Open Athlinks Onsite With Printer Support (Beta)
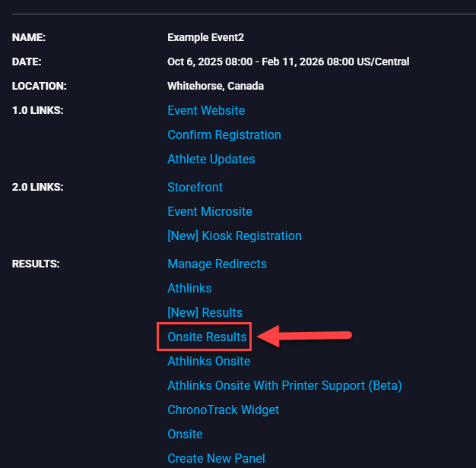 284,386
